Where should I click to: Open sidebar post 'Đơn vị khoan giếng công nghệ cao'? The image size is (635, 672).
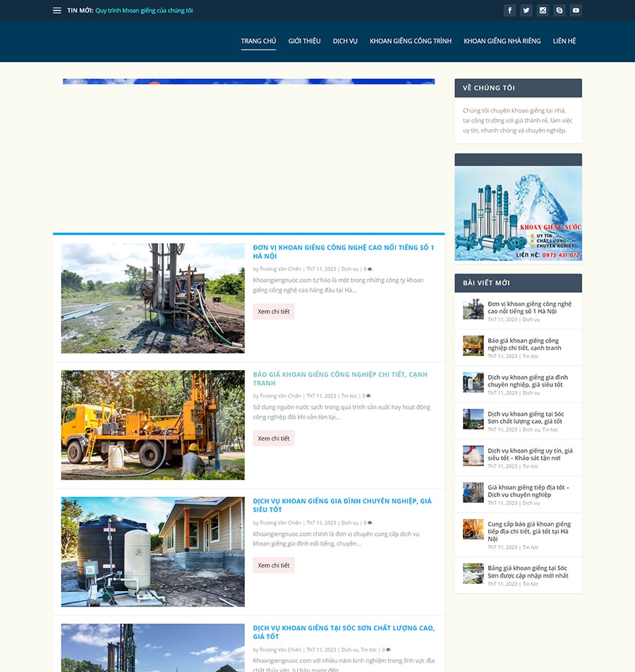530,307
